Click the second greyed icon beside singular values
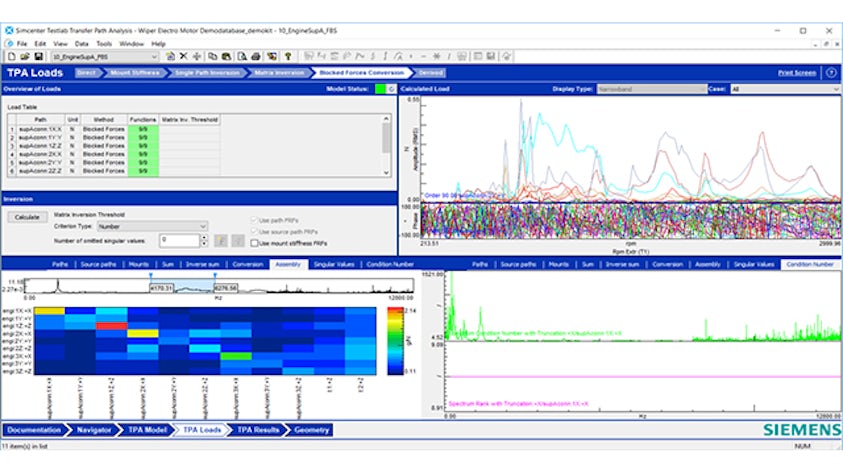Image resolution: width=843 pixels, height=474 pixels. [238, 241]
